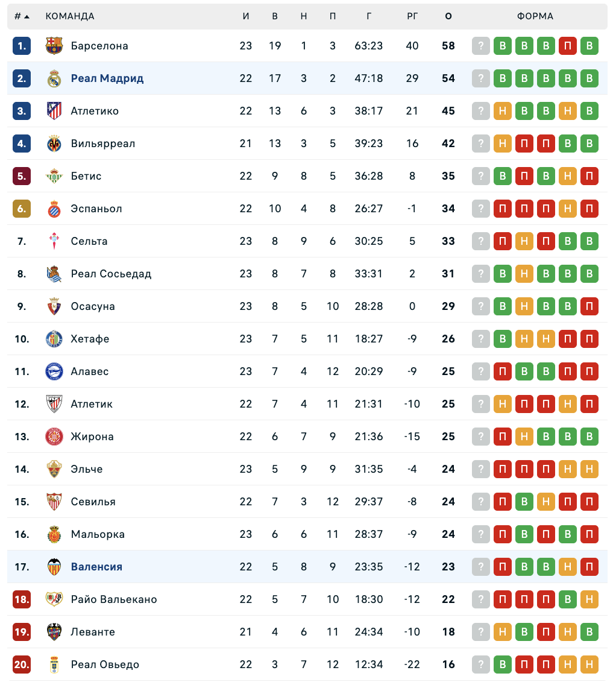Click the Levante club crest icon
This screenshot has height=685, width=616.
tap(54, 632)
